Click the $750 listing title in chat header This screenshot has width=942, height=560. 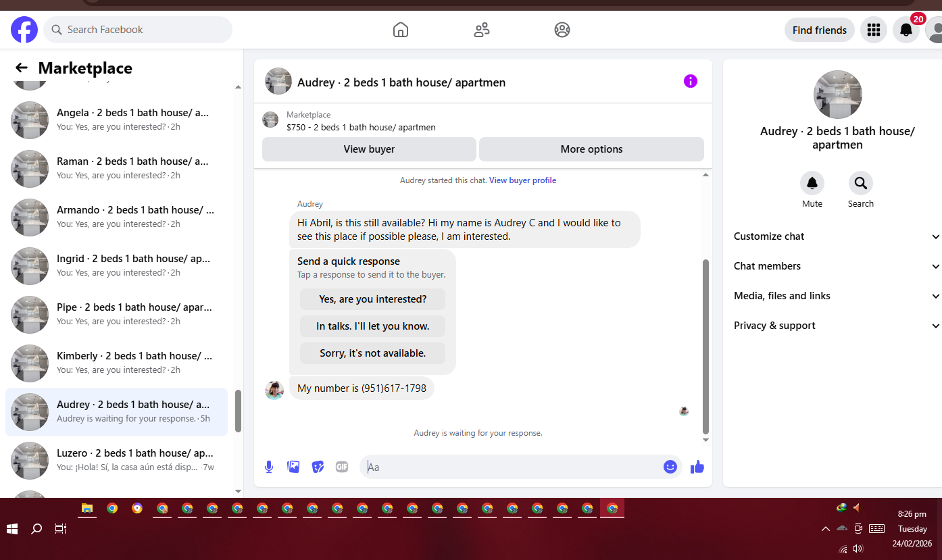(x=361, y=127)
